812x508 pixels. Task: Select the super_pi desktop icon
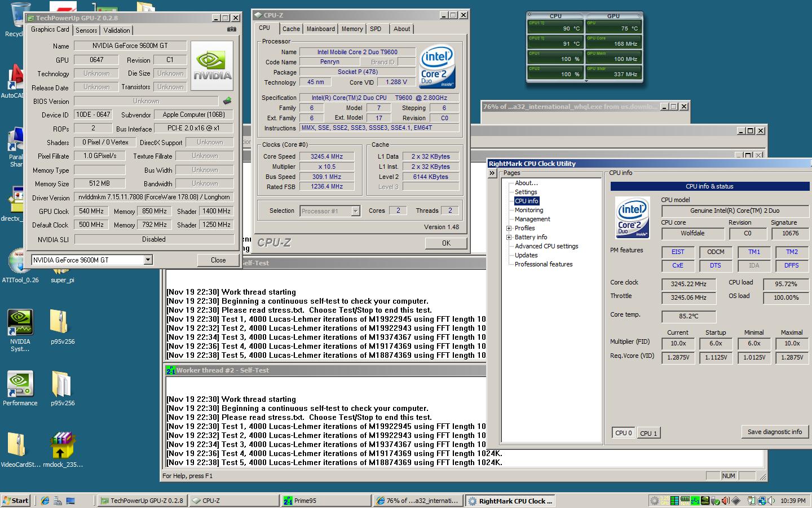[x=62, y=277]
